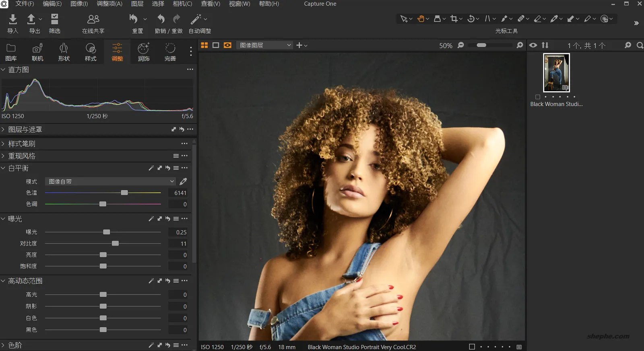644x351 pixels.
Task: Click zoom-out magnifier beside 50%
Action: 461,45
